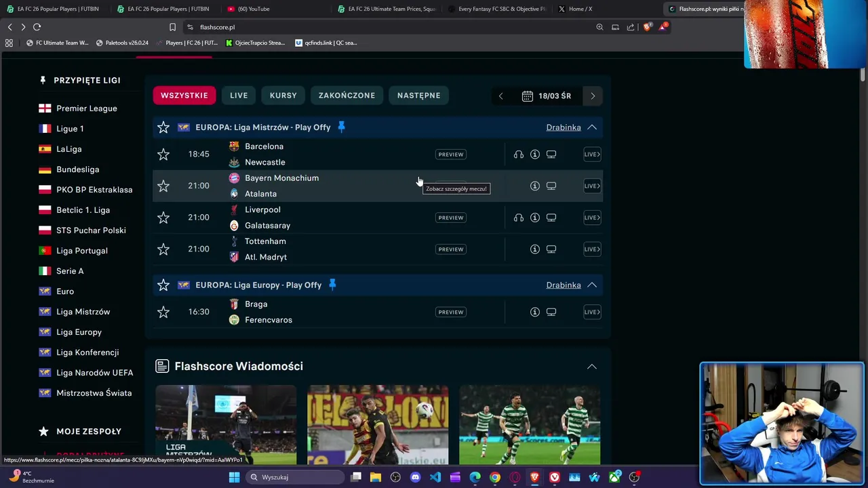Click TV icon for Barcelona vs Newcastle
This screenshot has width=868, height=488.
click(551, 155)
